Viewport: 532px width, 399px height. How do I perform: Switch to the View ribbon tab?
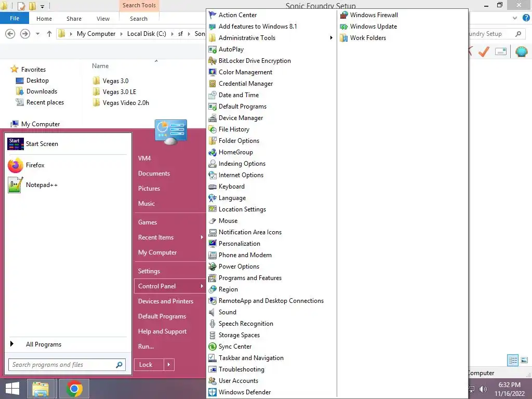[x=103, y=19]
